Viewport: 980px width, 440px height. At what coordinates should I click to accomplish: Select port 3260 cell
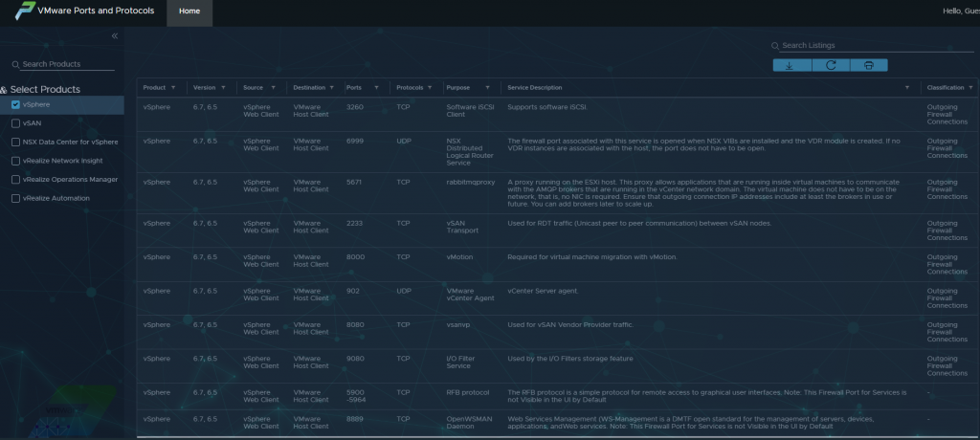(x=354, y=107)
